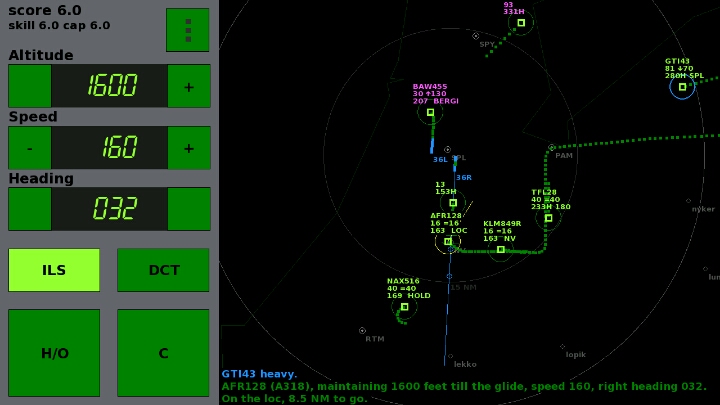Click the PAM waypoint marker

[551, 148]
